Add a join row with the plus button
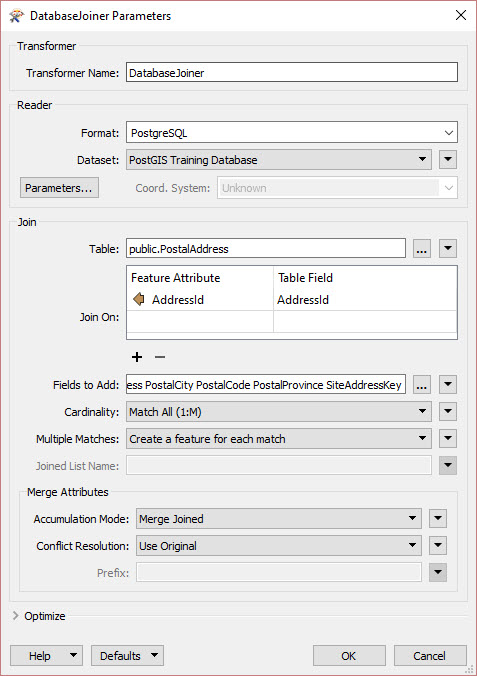 tap(137, 357)
